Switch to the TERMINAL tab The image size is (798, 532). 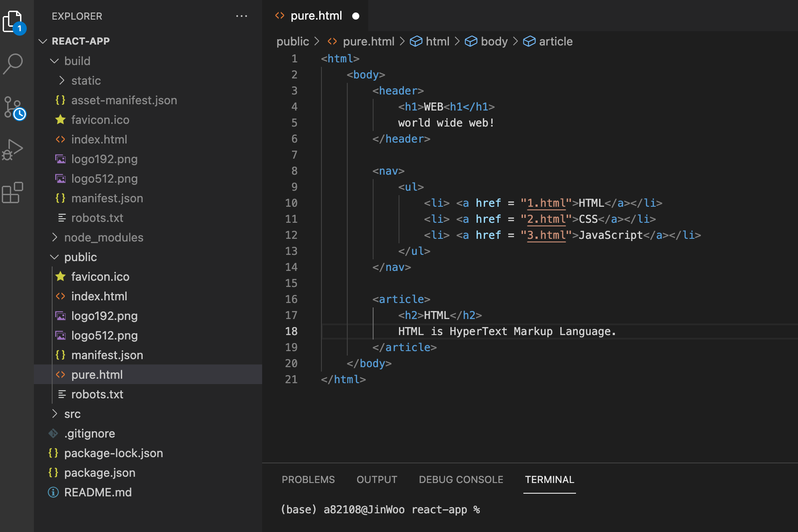point(549,479)
